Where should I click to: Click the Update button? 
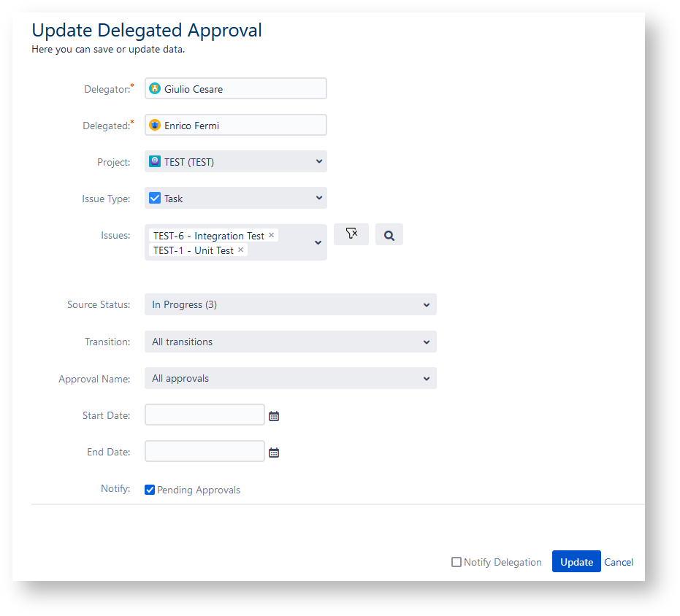click(576, 562)
